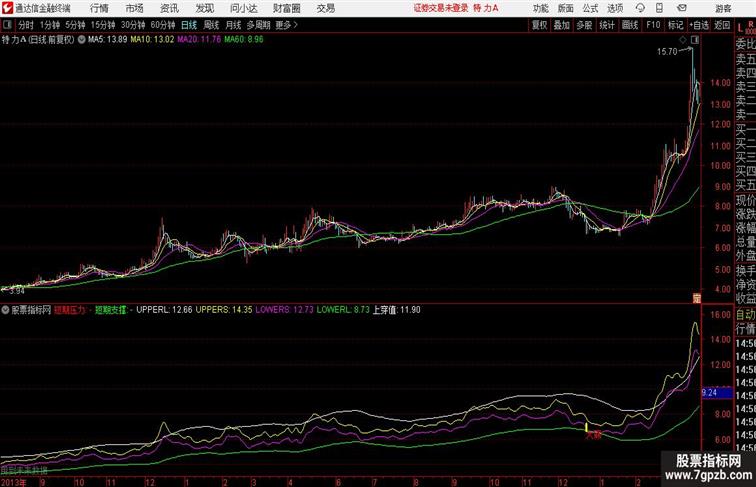Click the 返回 back button
The image size is (756, 487).
722,25
